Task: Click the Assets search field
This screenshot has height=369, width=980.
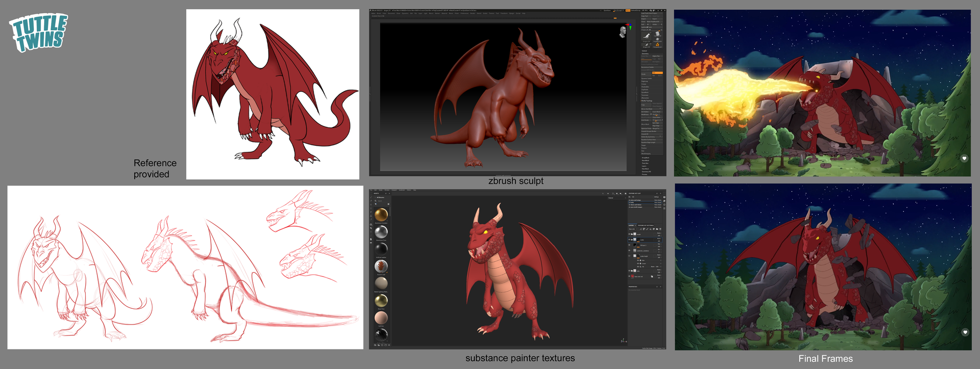Action: pos(382,201)
